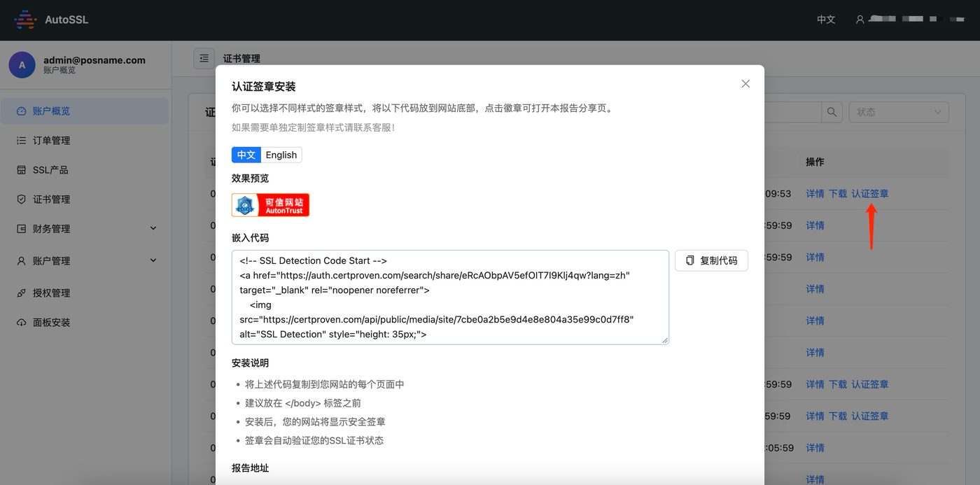The width and height of the screenshot is (980, 485).
Task: Open the 状态 filter dropdown
Action: 899,112
